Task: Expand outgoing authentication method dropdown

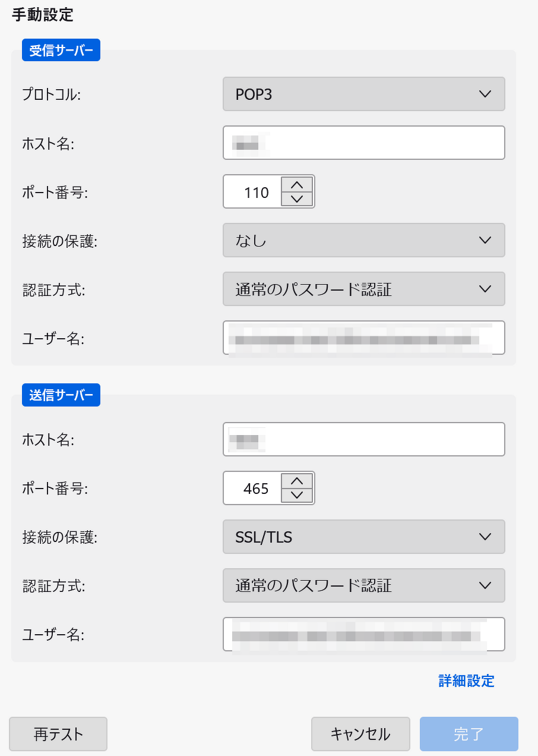Action: 363,585
